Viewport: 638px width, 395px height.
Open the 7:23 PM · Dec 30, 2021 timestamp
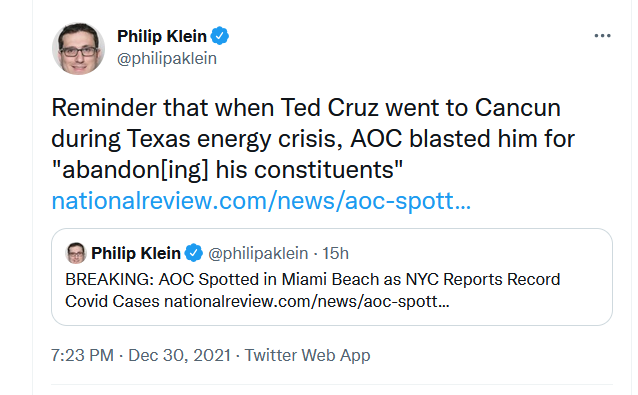click(141, 355)
